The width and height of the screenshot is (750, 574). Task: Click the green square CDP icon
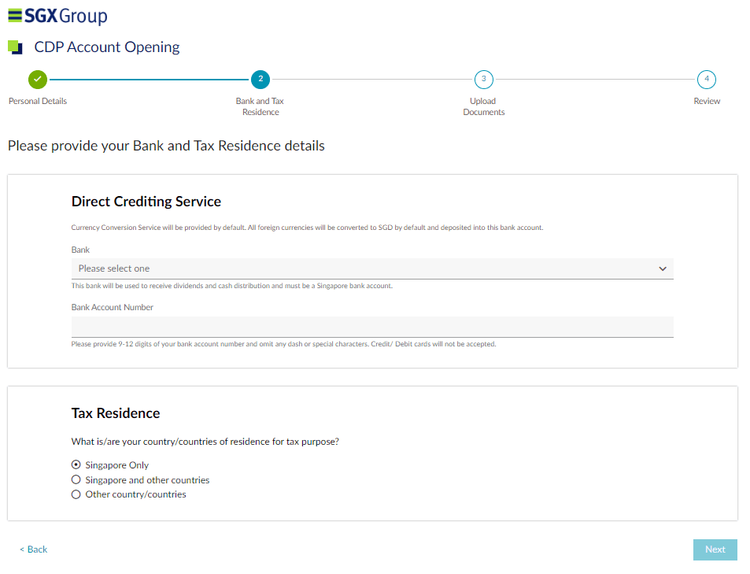click(15, 47)
